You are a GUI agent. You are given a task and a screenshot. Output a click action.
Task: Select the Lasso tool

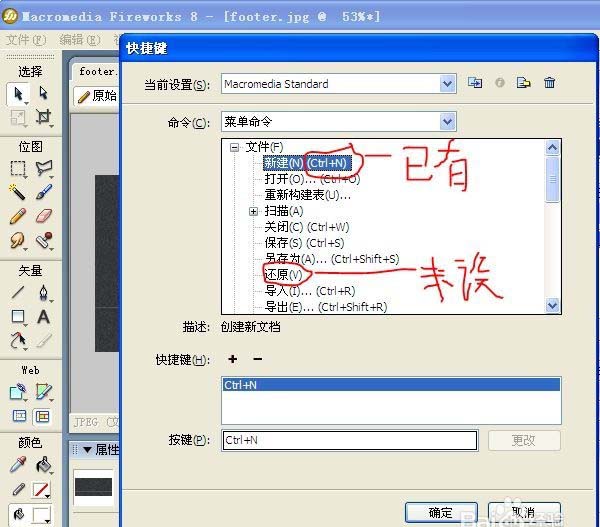(x=43, y=168)
